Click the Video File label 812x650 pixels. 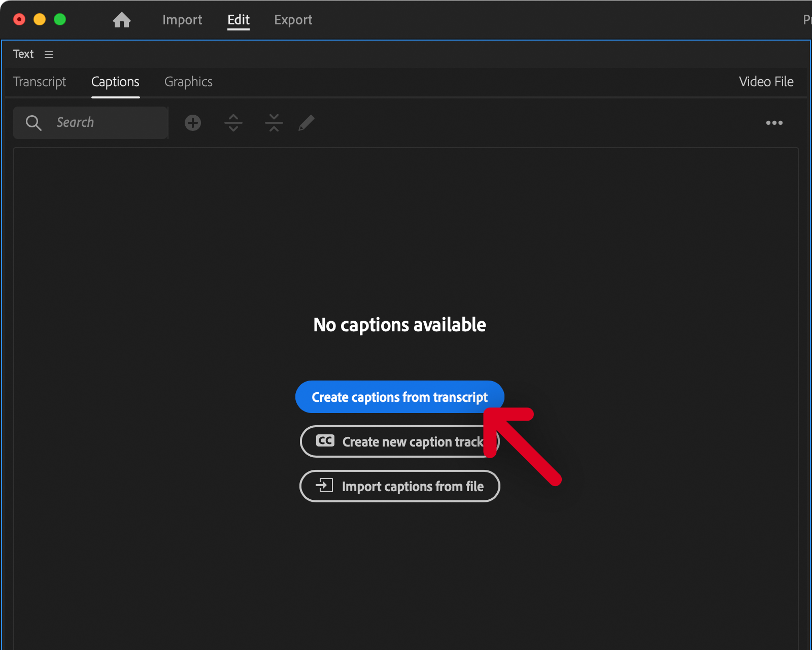coord(766,82)
